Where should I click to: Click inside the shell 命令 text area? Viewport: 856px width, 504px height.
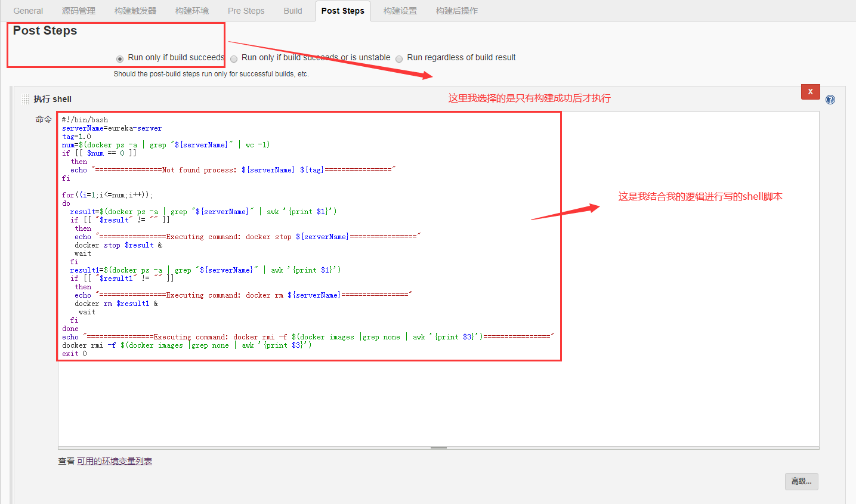point(438,278)
